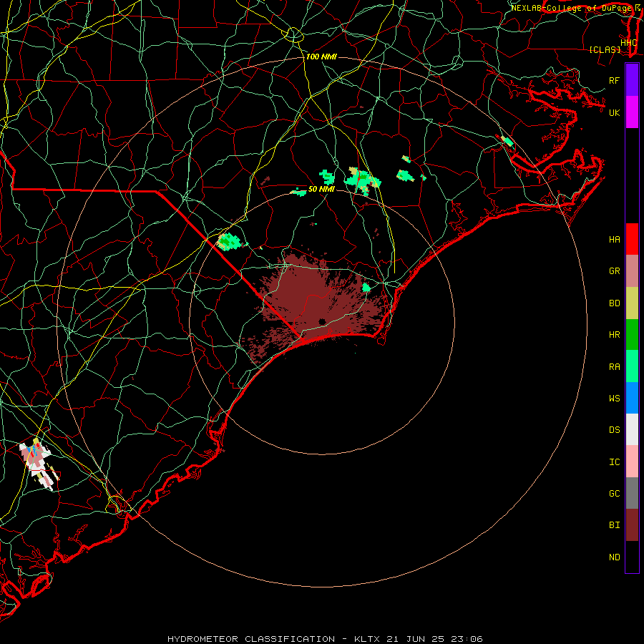Click the KLTX radar station identifier
Screen dimensions: 644x644
[367, 639]
